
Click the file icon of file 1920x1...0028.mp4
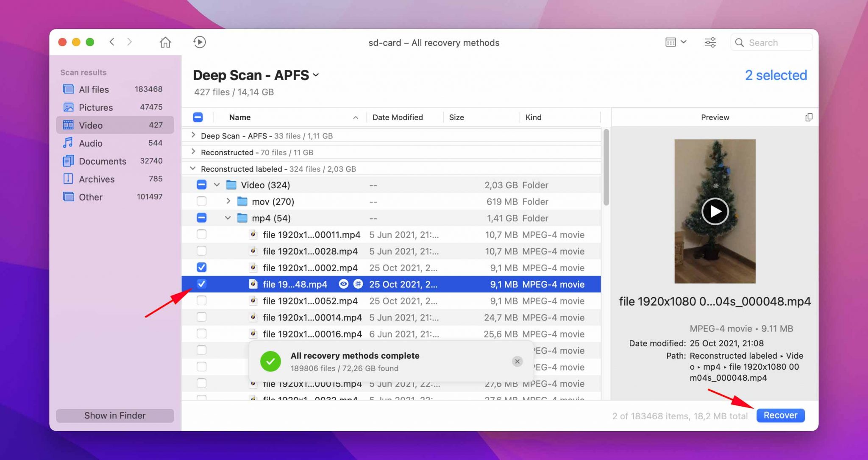pyautogui.click(x=253, y=251)
